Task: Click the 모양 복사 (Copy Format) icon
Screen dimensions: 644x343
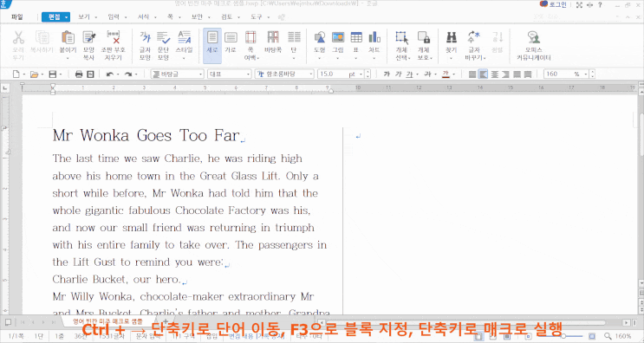Action: (89, 38)
